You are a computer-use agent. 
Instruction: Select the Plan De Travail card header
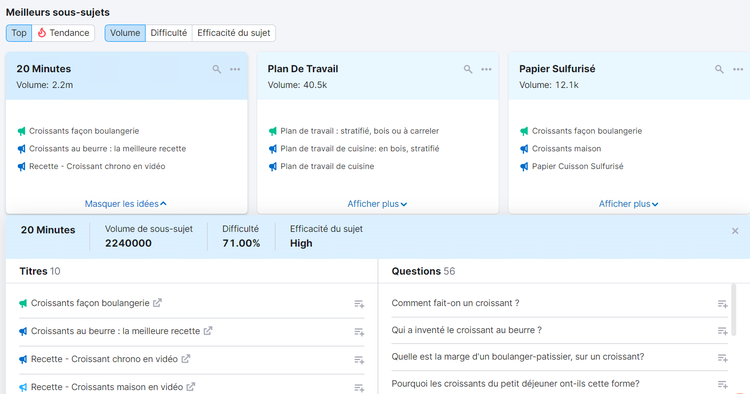click(x=378, y=76)
